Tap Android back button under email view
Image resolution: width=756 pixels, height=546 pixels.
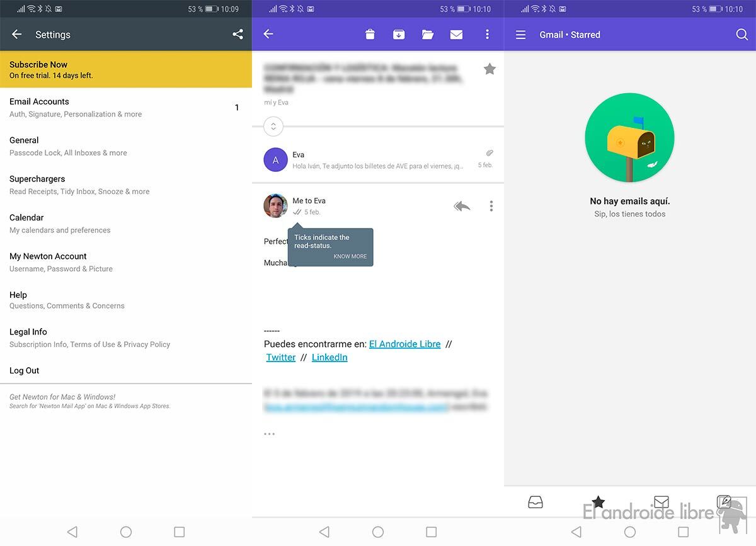(x=324, y=532)
